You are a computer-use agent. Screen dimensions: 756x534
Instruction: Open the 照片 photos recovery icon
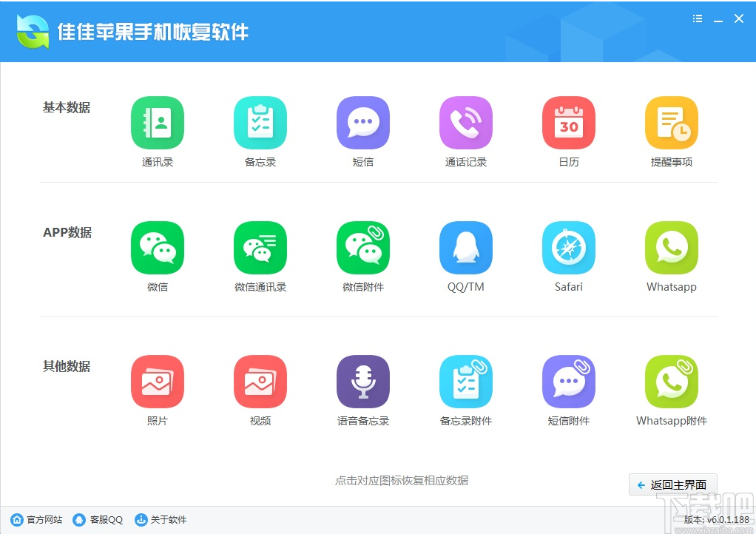(157, 382)
